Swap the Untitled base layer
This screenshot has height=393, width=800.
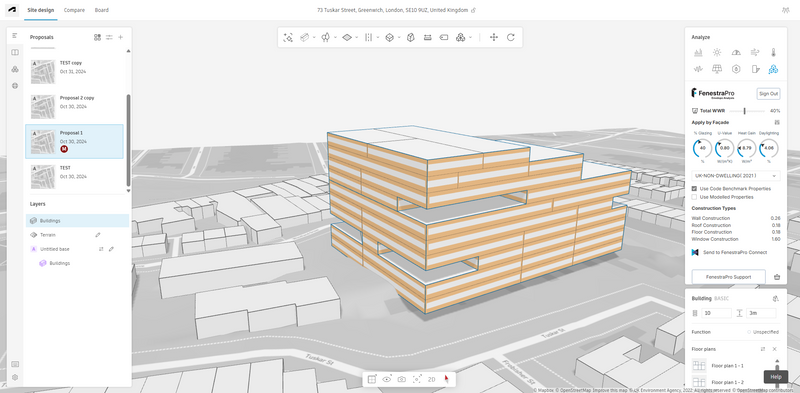[101, 249]
